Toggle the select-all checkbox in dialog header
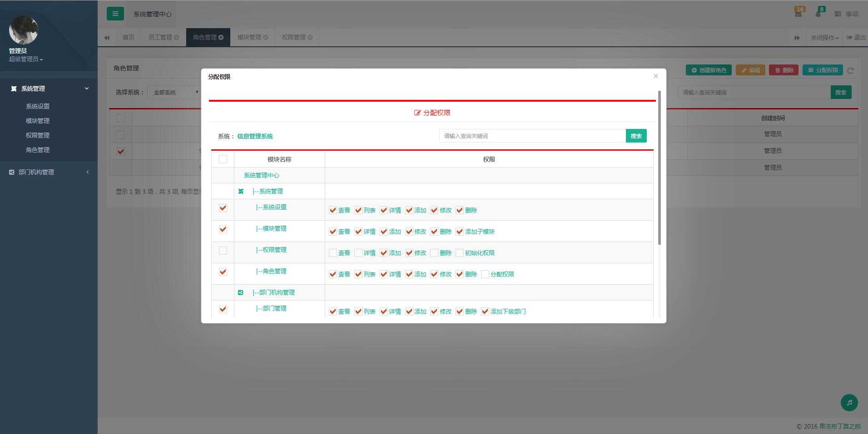The height and width of the screenshot is (434, 868). pos(223,159)
